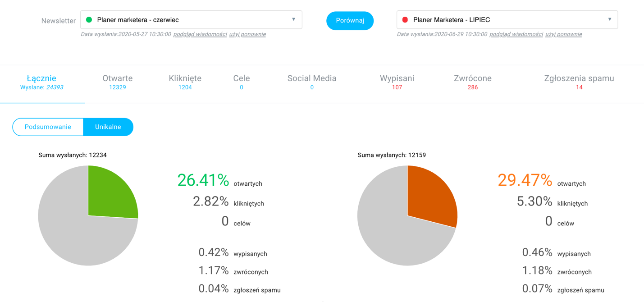Viewport: 644px width, 302px height.
Task: Select the Unikalne toggle option
Action: coord(108,127)
